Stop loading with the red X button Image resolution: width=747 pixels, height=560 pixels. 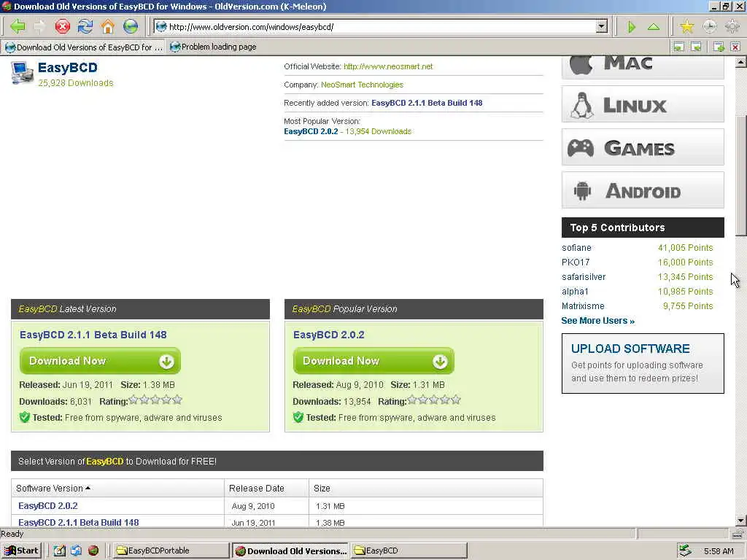click(x=62, y=26)
